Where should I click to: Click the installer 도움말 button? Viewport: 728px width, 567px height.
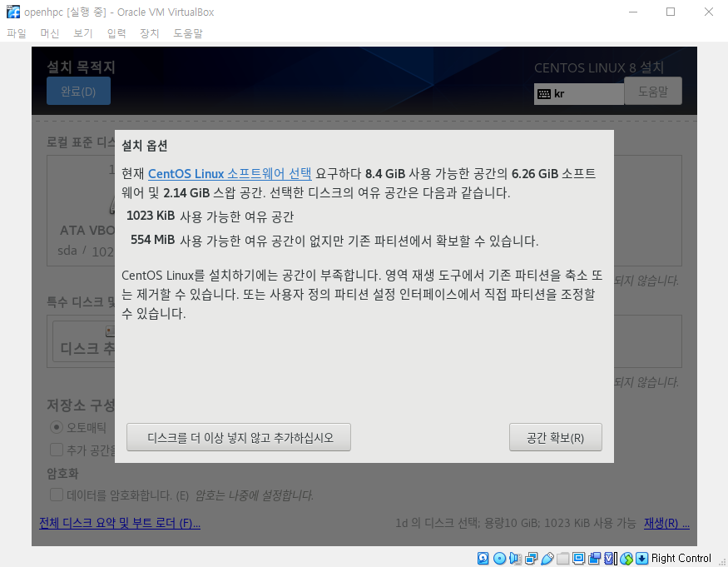tap(653, 91)
